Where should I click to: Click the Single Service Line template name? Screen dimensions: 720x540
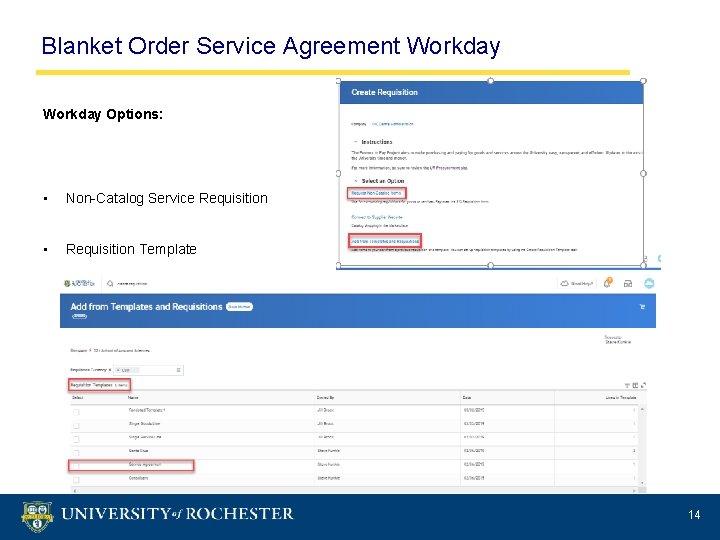coord(145,437)
